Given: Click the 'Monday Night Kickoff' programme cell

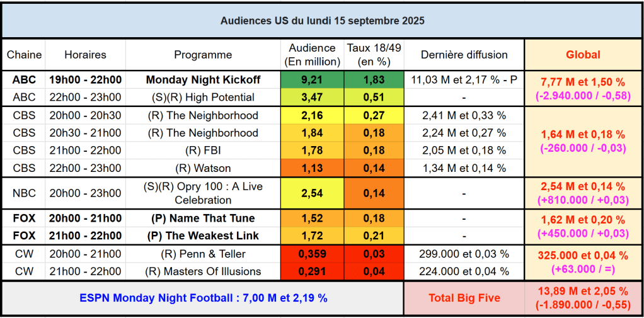Looking at the screenshot, I should tap(203, 80).
